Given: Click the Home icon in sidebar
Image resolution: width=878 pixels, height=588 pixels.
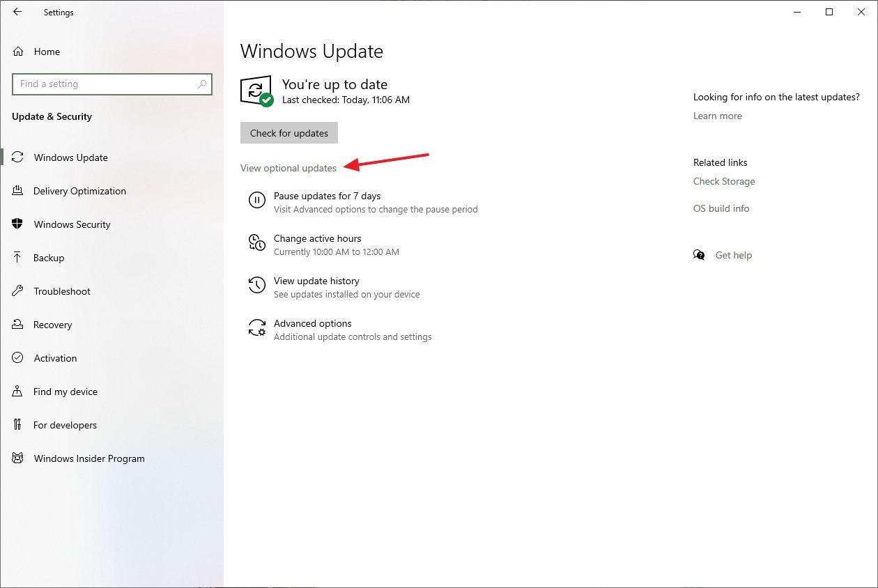Looking at the screenshot, I should [19, 52].
